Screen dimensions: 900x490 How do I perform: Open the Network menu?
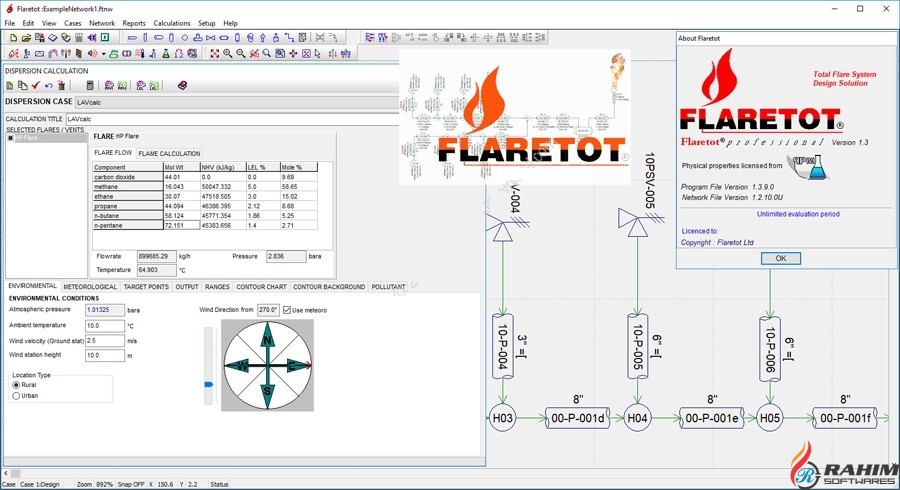(102, 24)
